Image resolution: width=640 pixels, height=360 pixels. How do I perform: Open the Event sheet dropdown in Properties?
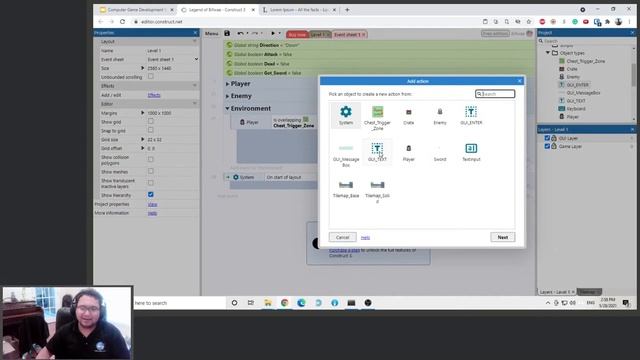click(x=172, y=60)
